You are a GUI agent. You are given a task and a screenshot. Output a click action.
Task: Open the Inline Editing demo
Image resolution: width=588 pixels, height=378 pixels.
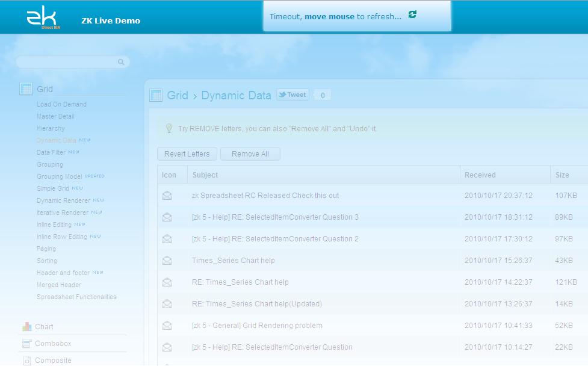tap(54, 225)
